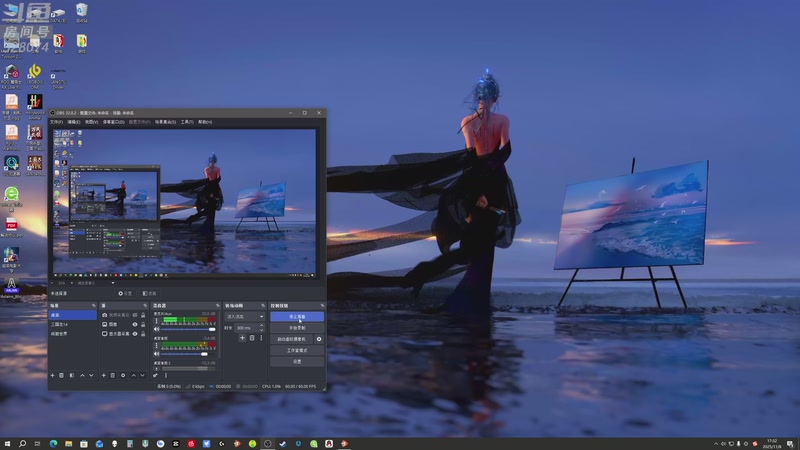
Task: Mute the 麦克风/Aux microphone channel
Action: point(157,329)
